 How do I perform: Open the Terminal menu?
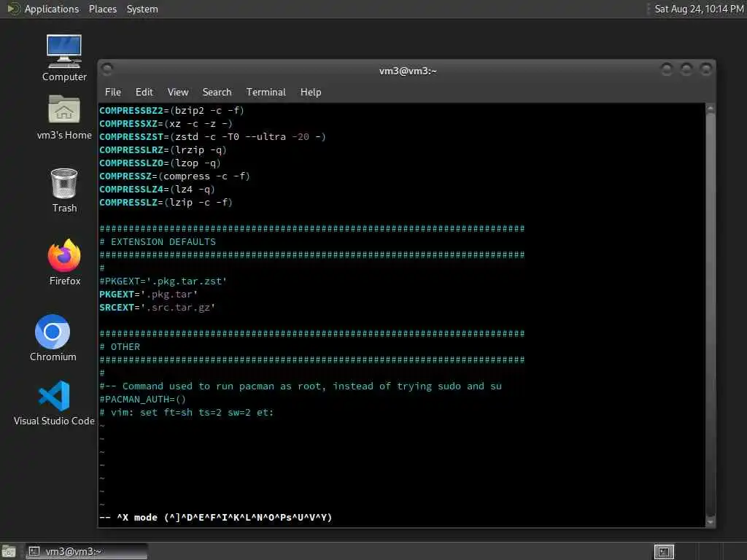pos(266,92)
